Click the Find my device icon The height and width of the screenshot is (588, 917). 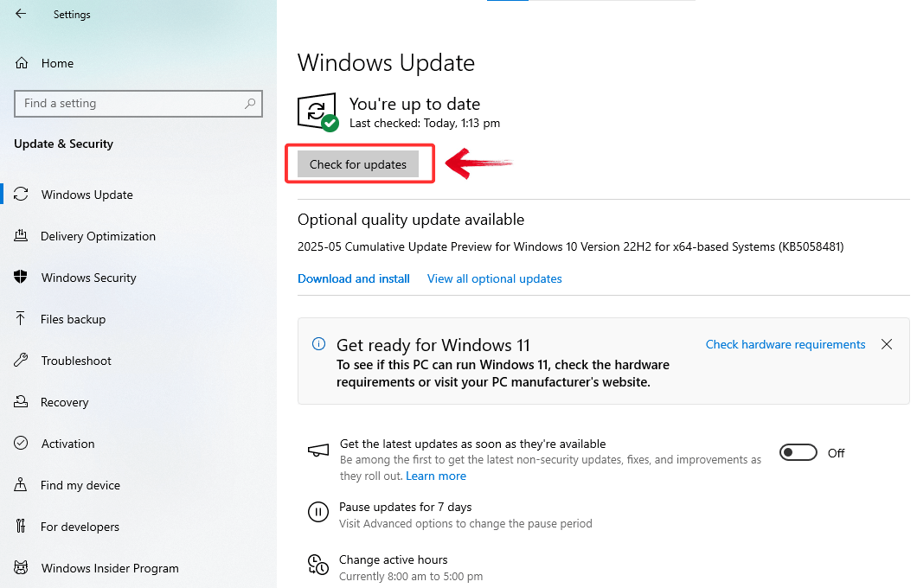tap(22, 485)
